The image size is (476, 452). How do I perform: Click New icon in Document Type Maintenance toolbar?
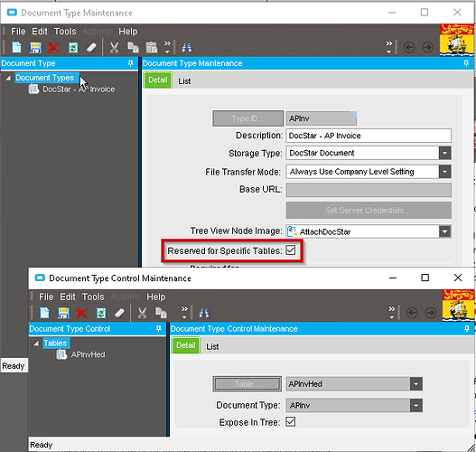(x=16, y=48)
